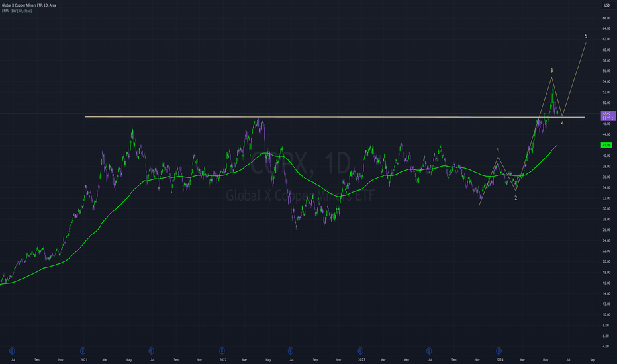The image size is (617, 364).
Task: Click the 2022 time axis label
Action: click(222, 359)
